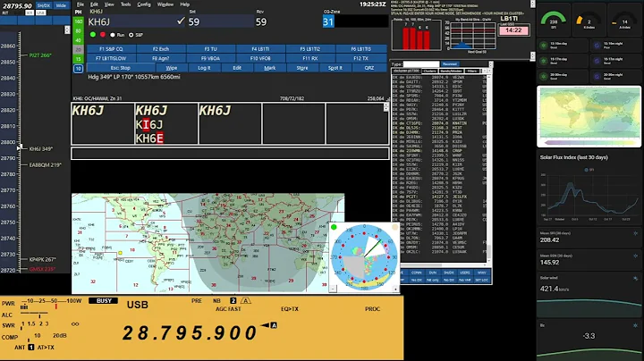Click the K-index gauge showing 2
This screenshot has width=644, height=361.
point(589,20)
